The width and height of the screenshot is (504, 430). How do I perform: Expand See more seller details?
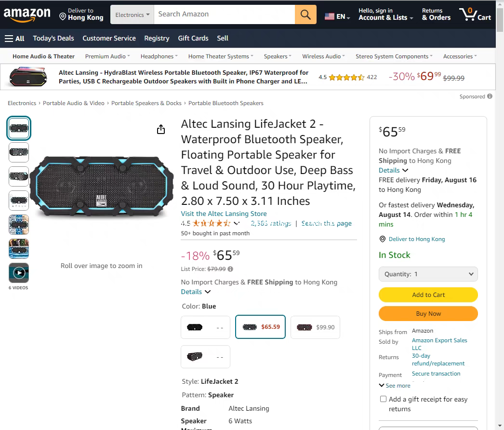(x=395, y=386)
